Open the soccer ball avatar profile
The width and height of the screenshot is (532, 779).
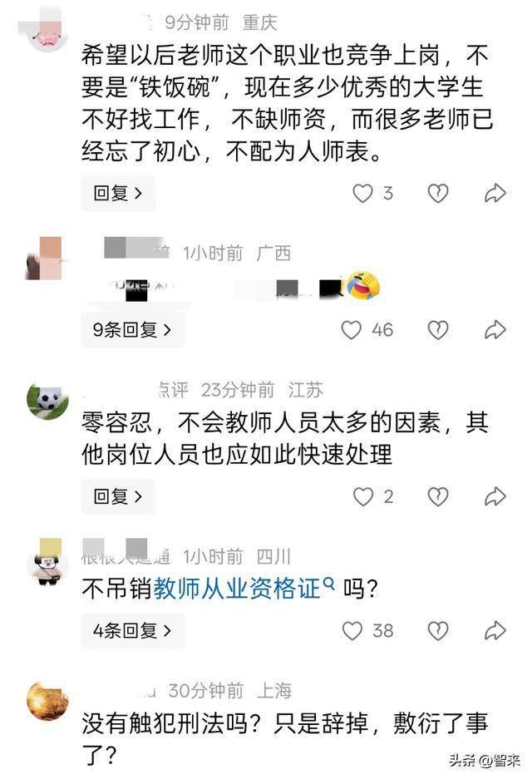coord(47,402)
